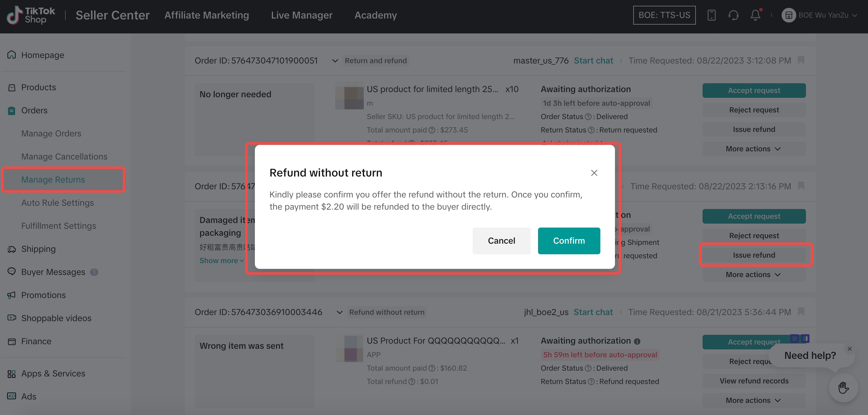The image size is (868, 415).
Task: Go to Affiliate Marketing tab
Action: pos(207,15)
